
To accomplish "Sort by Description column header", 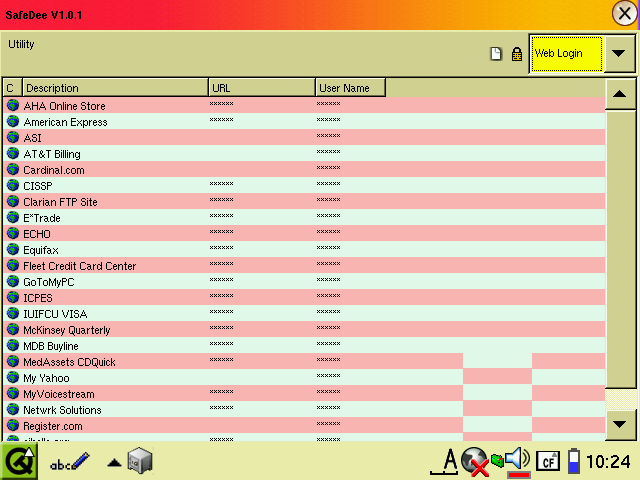I will 115,88.
